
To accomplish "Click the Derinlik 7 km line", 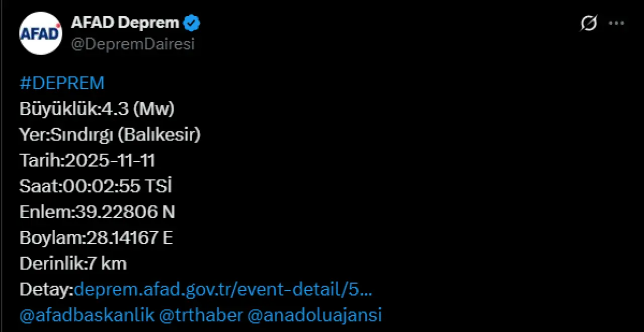I will tap(73, 263).
